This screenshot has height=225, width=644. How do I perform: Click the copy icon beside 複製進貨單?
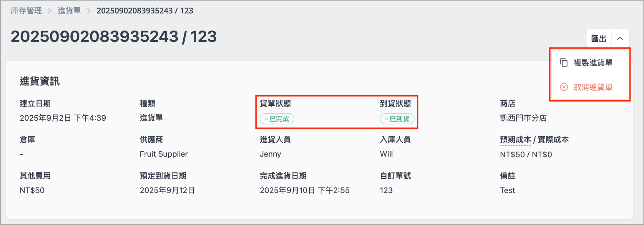pos(564,63)
